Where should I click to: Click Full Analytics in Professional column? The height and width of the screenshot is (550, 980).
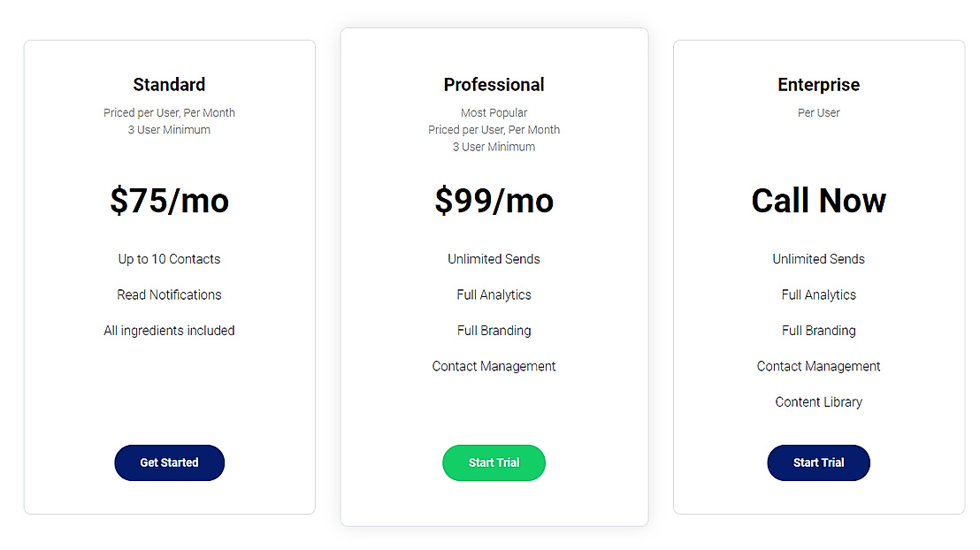(x=494, y=294)
